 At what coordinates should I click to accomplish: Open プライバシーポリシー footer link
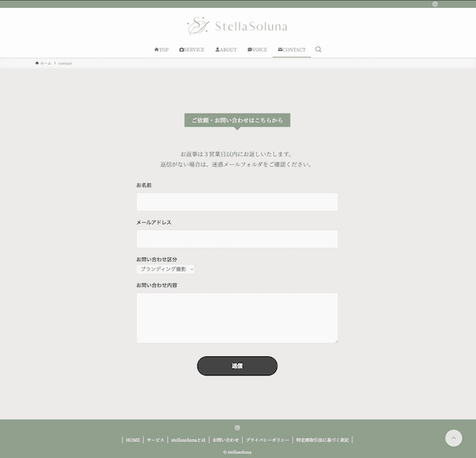[x=267, y=440]
